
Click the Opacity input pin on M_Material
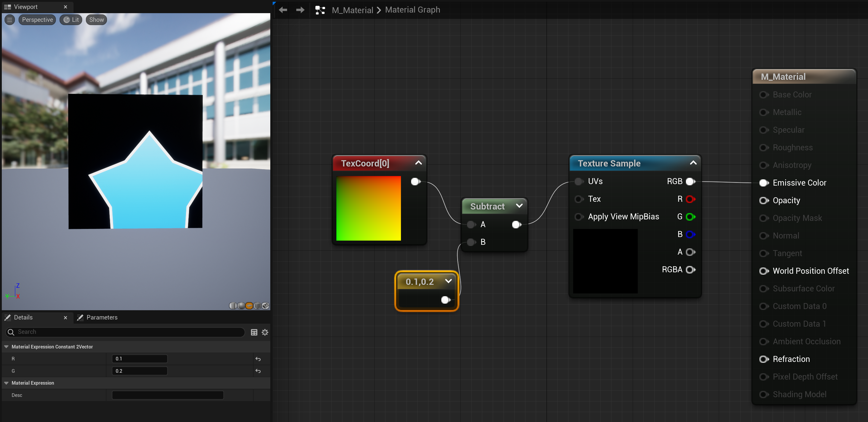[x=764, y=201]
